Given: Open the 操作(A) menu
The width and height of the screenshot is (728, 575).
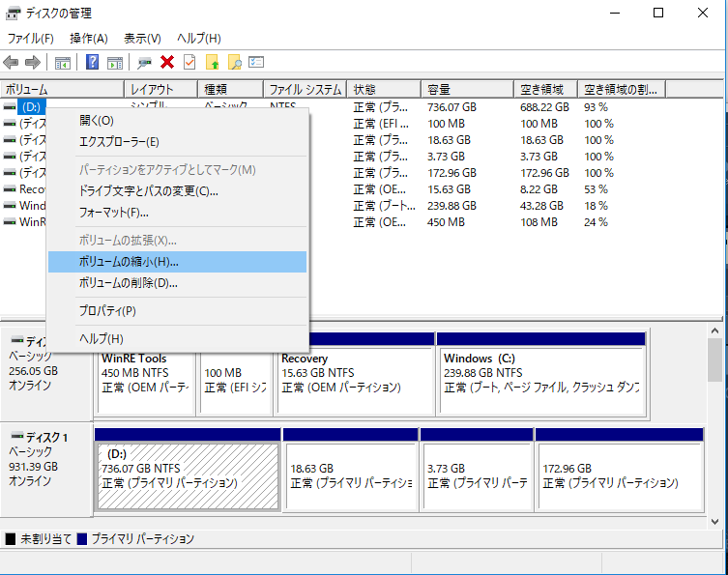Looking at the screenshot, I should [89, 38].
